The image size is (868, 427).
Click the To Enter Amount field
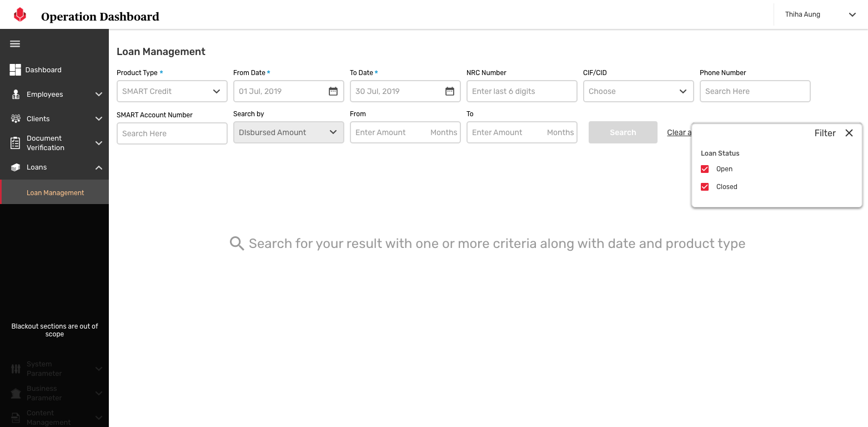click(x=522, y=132)
